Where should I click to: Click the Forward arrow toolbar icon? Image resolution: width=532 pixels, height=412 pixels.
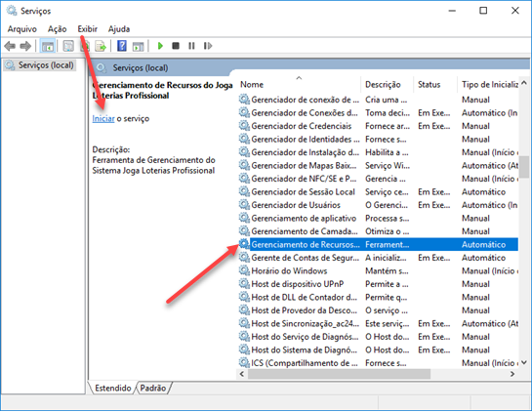coord(25,46)
